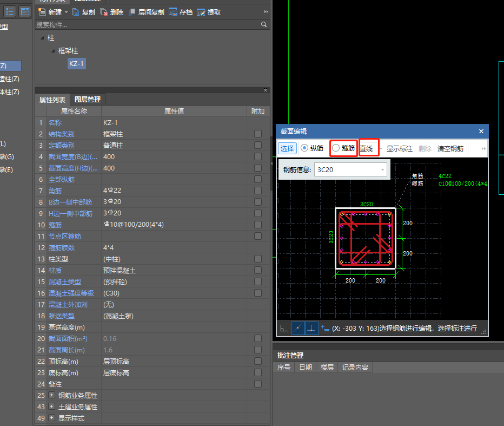Click the 新建 new component icon
This screenshot has height=426, width=504.
click(x=42, y=12)
